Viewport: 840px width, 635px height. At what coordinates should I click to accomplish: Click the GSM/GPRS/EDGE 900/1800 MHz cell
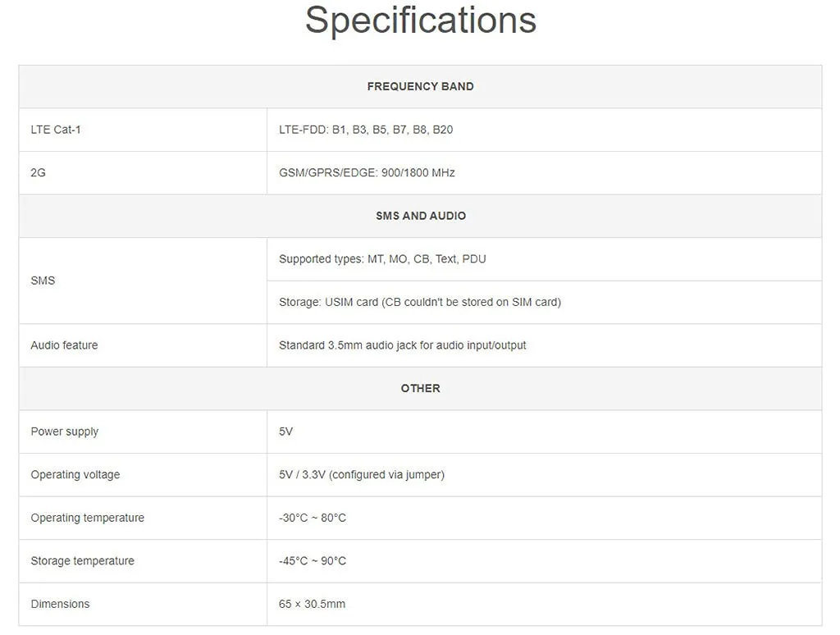[x=367, y=173]
